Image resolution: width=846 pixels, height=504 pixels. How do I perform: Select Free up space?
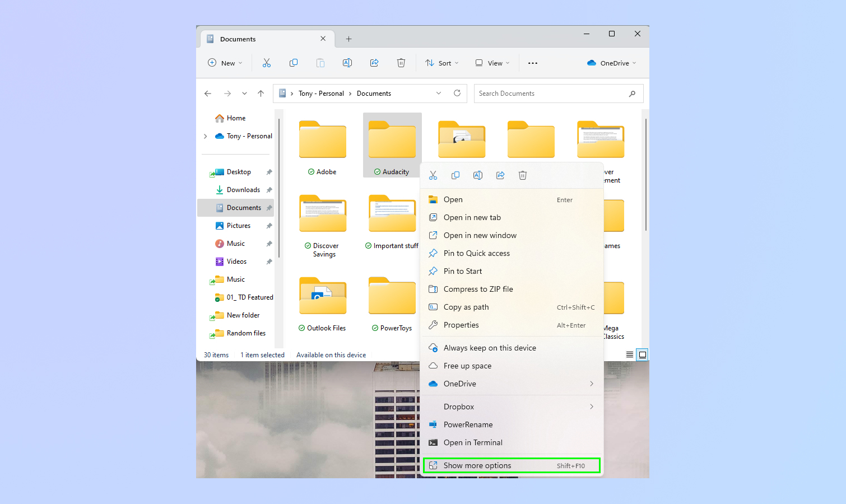(x=512, y=366)
